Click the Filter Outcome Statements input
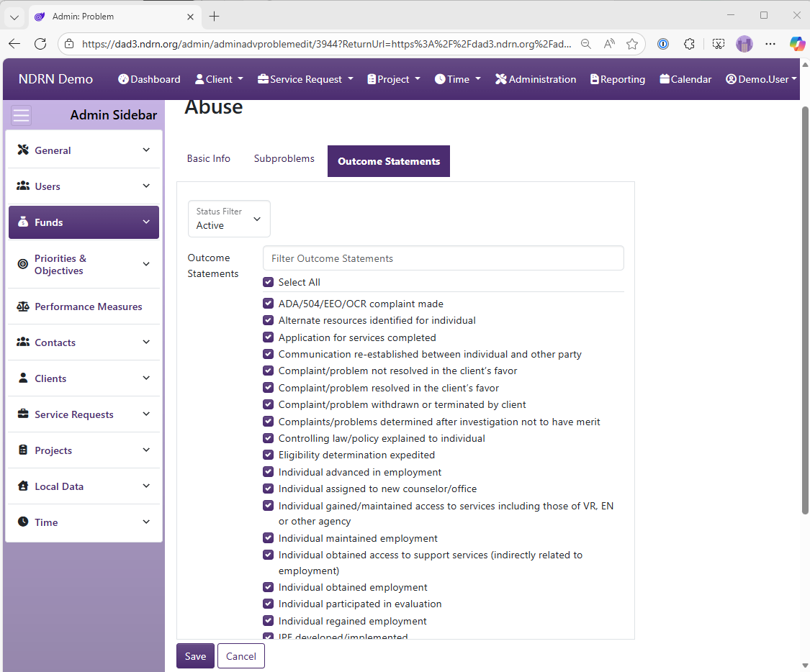 (x=444, y=258)
